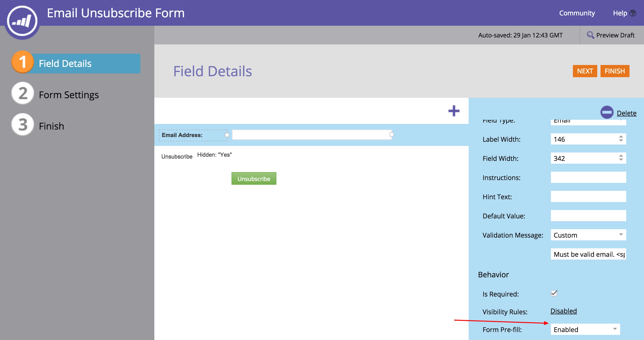Expand the Form Pre-fill dropdown

[585, 329]
